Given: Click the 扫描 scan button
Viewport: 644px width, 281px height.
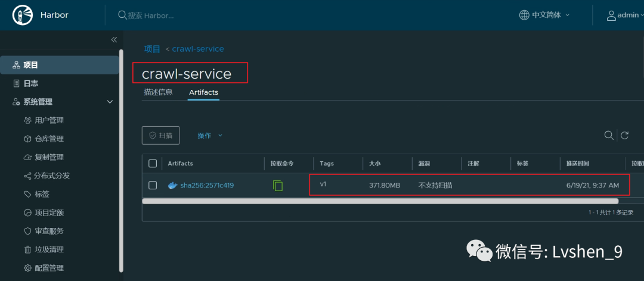Looking at the screenshot, I should coord(160,135).
